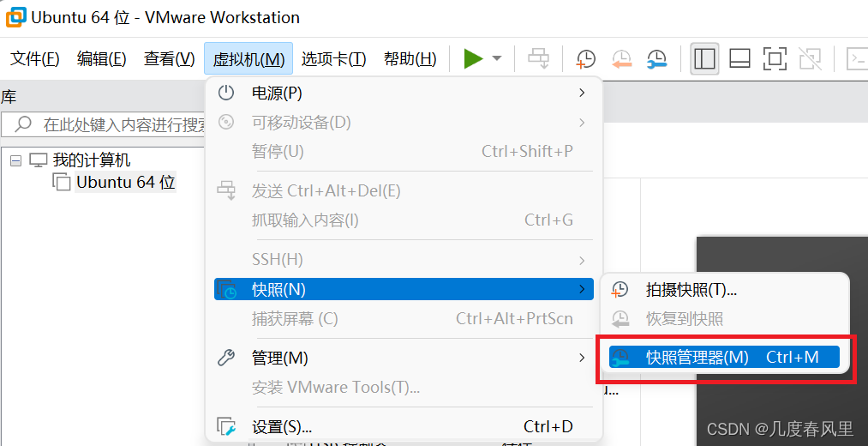Click the disc icon beside 可移动设备(D)
The height and width of the screenshot is (446, 868).
[x=226, y=122]
